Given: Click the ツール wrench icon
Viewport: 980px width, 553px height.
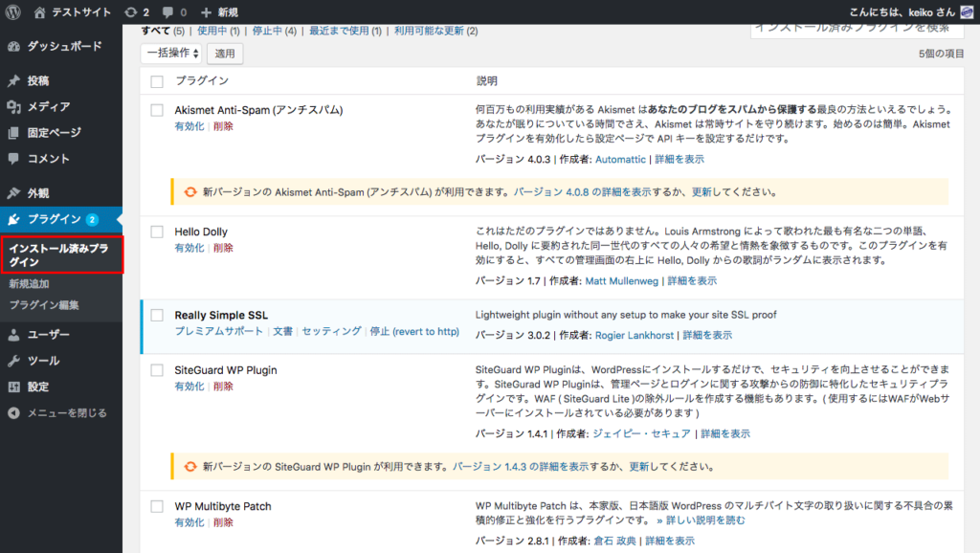Looking at the screenshot, I should pyautogui.click(x=13, y=361).
